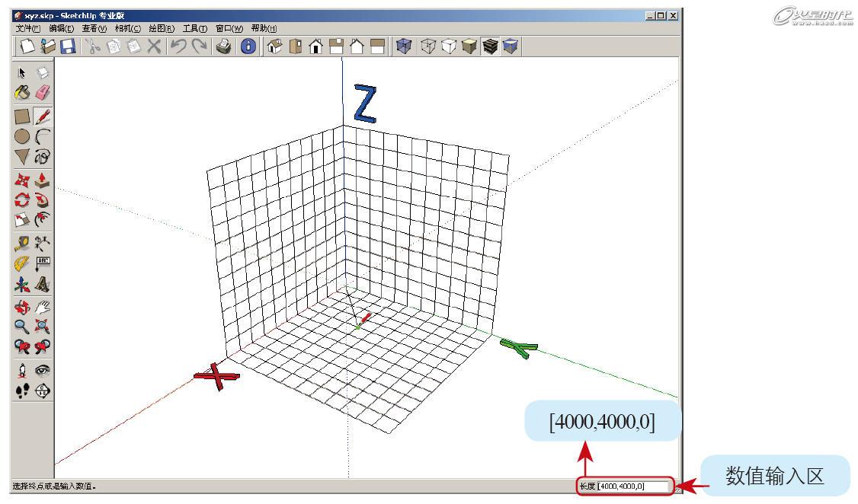Choose the Scale tool
Viewport: 858px width, 504px height.
tap(22, 220)
